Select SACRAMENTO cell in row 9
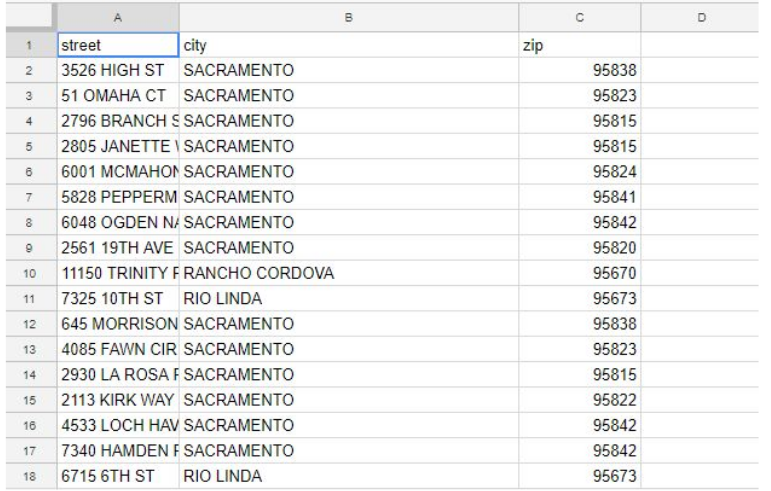Viewport: 771px width, 491px height. [x=349, y=248]
